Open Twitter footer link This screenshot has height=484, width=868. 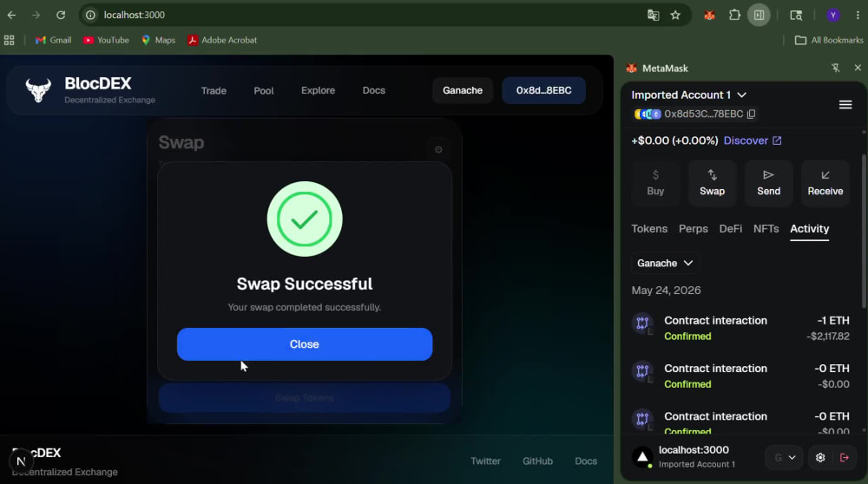485,461
